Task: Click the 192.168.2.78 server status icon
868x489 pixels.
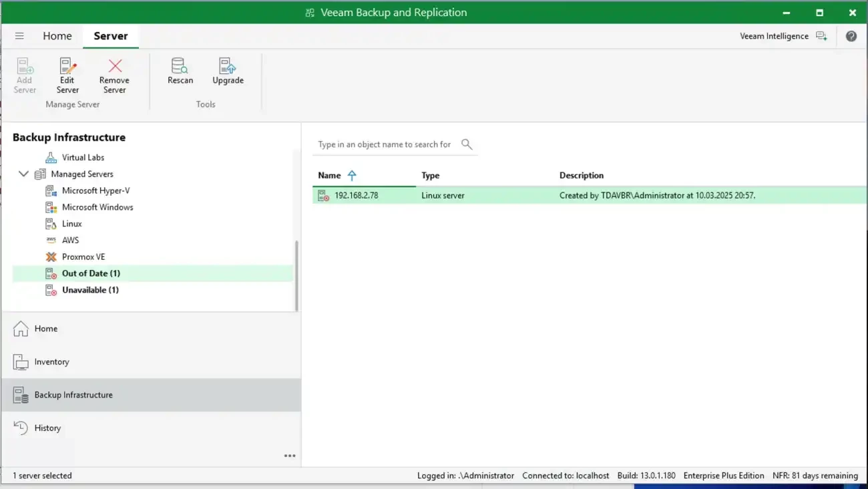Action: 323,196
